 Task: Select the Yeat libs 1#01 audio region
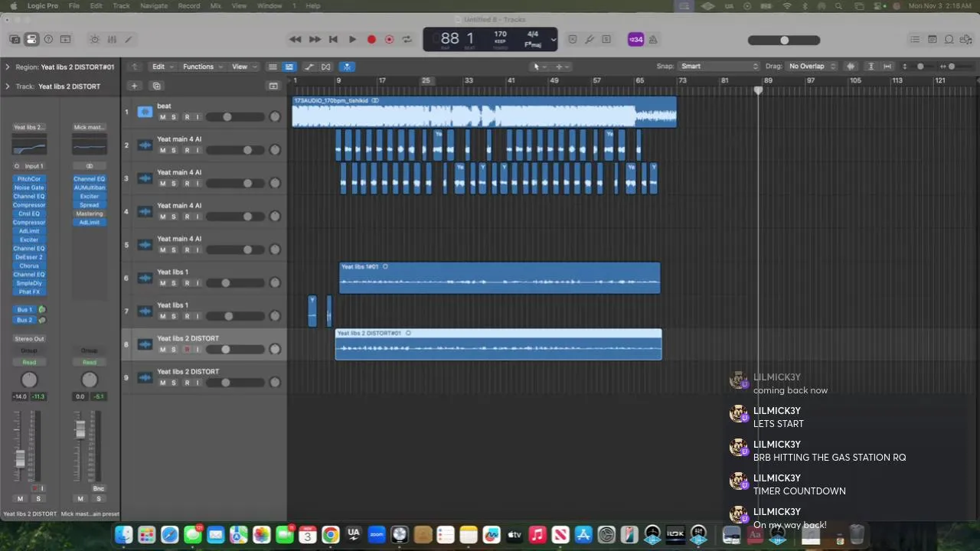coord(499,278)
